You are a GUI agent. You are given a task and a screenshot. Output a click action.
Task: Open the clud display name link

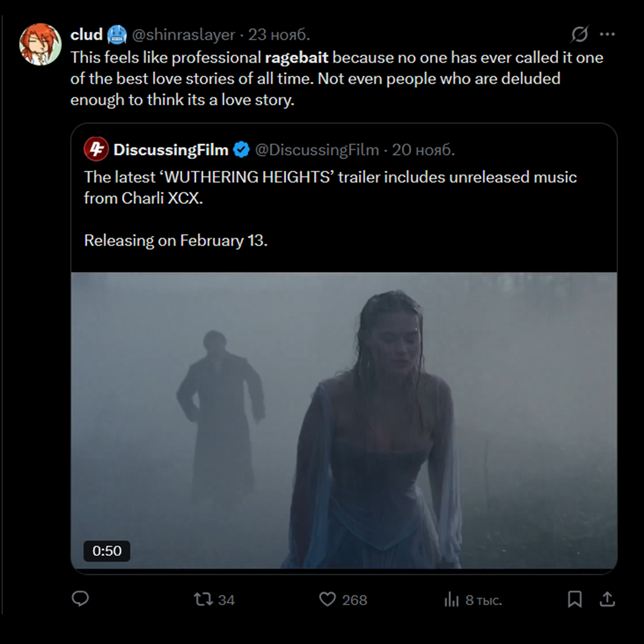click(x=86, y=34)
